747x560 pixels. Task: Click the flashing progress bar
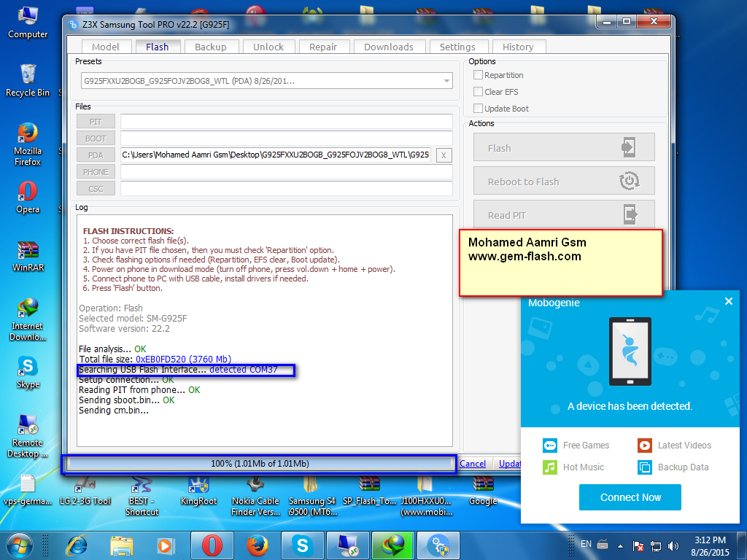tap(260, 463)
